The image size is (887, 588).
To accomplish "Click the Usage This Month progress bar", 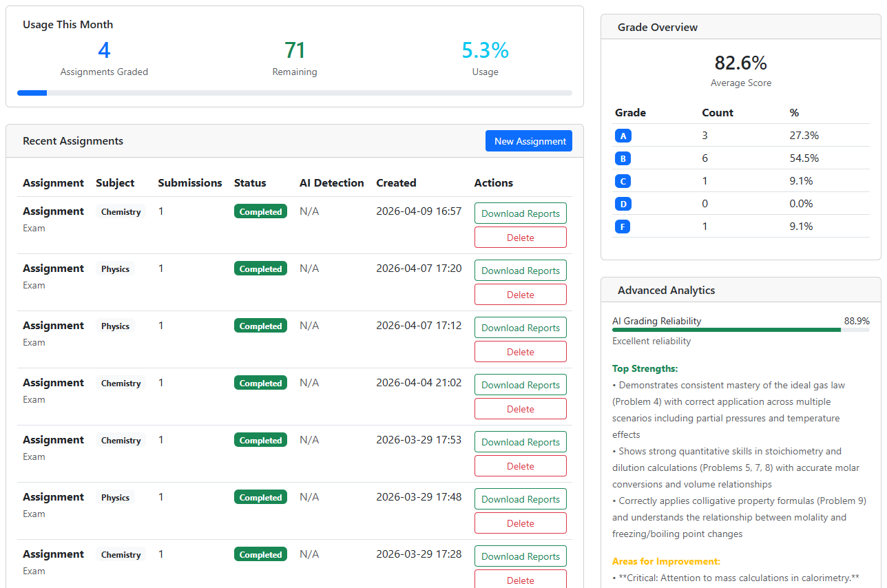I will point(296,92).
